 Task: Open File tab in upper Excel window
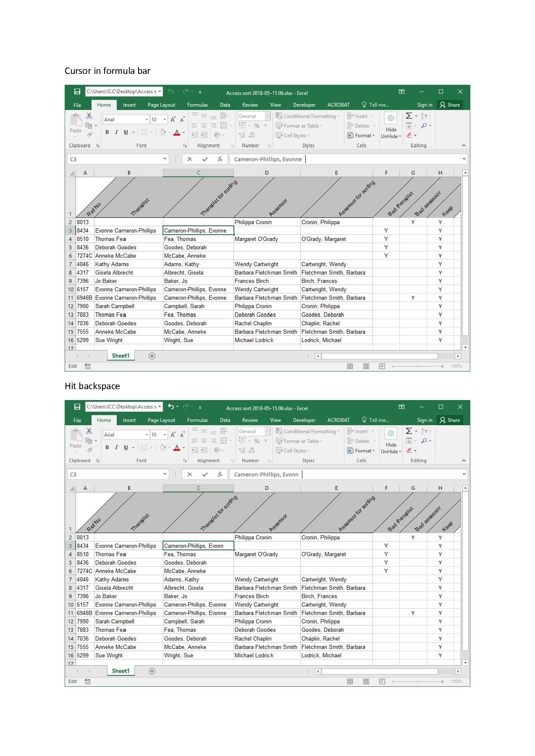[77, 105]
